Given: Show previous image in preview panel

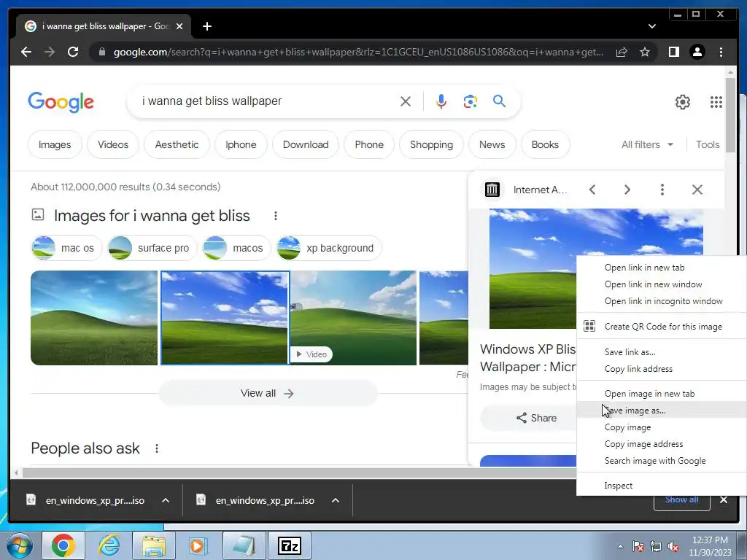Looking at the screenshot, I should coord(592,190).
